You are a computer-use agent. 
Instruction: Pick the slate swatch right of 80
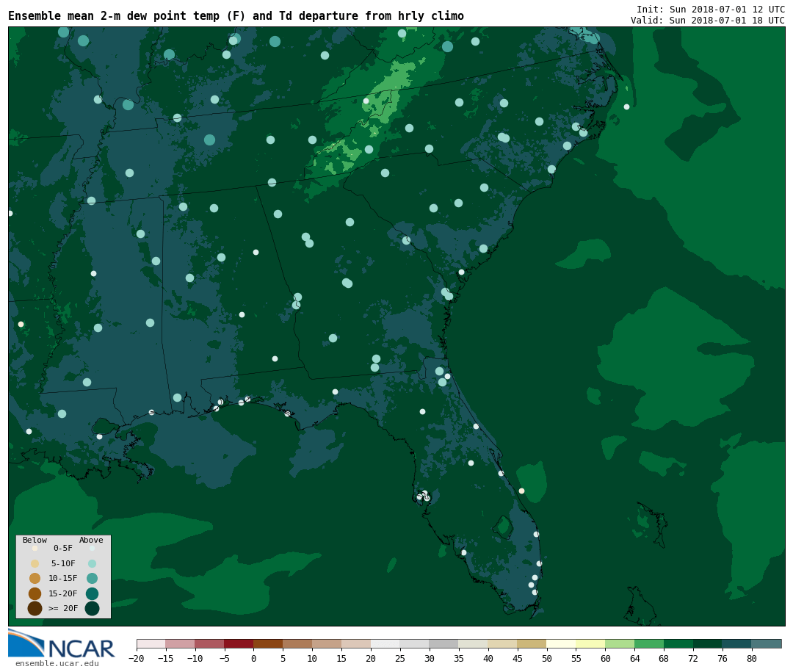(x=767, y=643)
